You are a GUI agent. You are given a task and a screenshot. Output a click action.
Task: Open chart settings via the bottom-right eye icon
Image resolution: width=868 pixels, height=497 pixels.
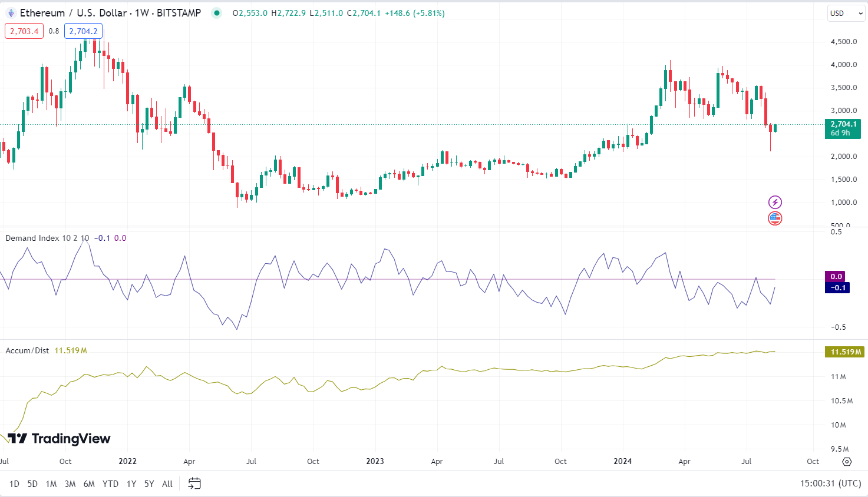click(x=846, y=462)
